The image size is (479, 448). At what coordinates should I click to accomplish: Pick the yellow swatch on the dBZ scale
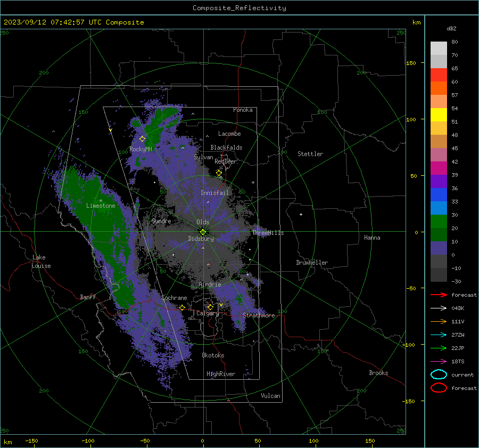439,115
